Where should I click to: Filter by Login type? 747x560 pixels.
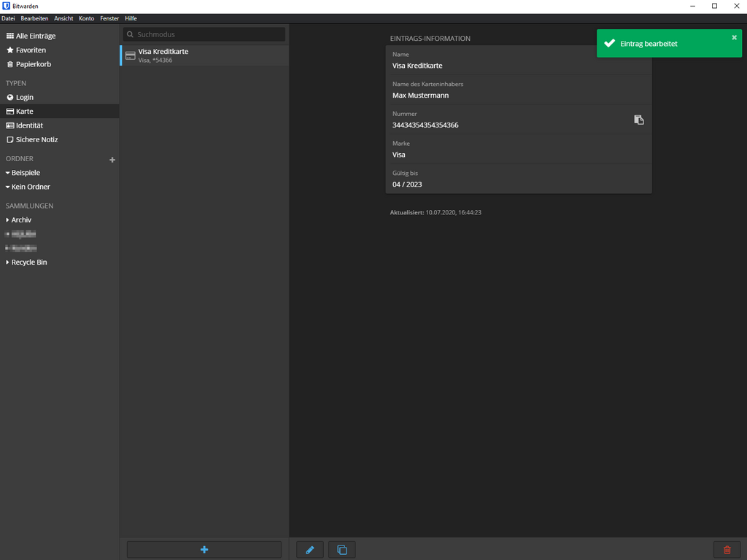click(20, 97)
